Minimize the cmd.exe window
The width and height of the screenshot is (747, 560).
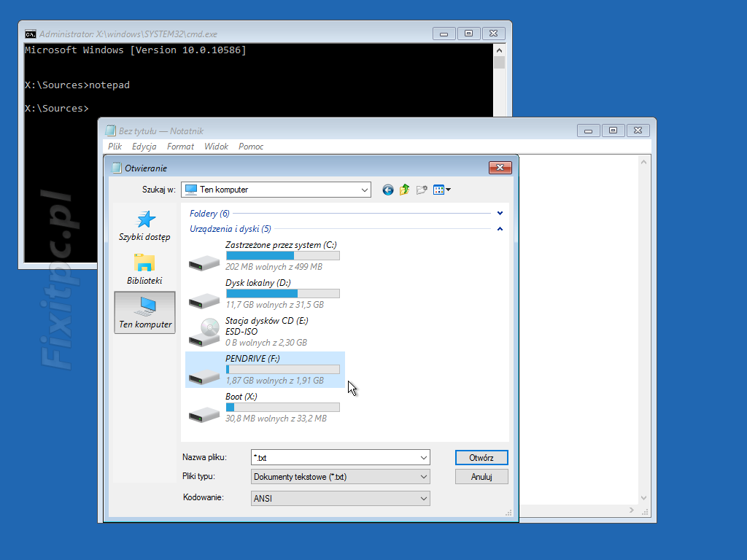(x=444, y=34)
